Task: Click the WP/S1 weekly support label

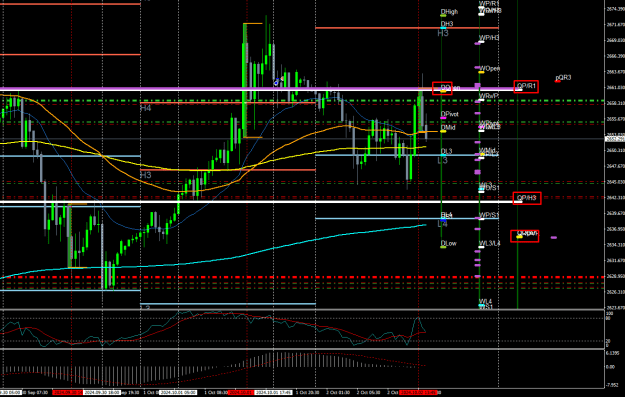Action: pyautogui.click(x=489, y=215)
